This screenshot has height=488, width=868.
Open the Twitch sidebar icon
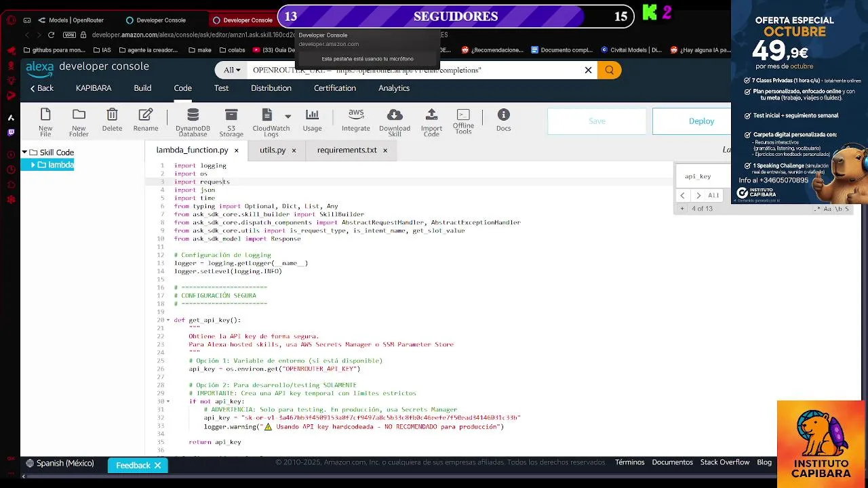(11, 133)
